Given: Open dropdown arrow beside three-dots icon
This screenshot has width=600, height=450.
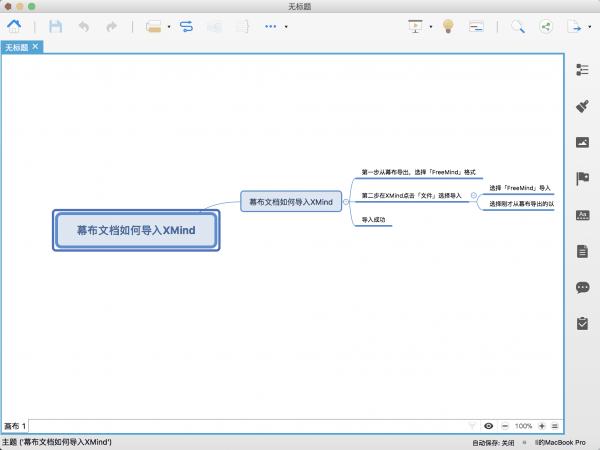Looking at the screenshot, I should pyautogui.click(x=286, y=27).
